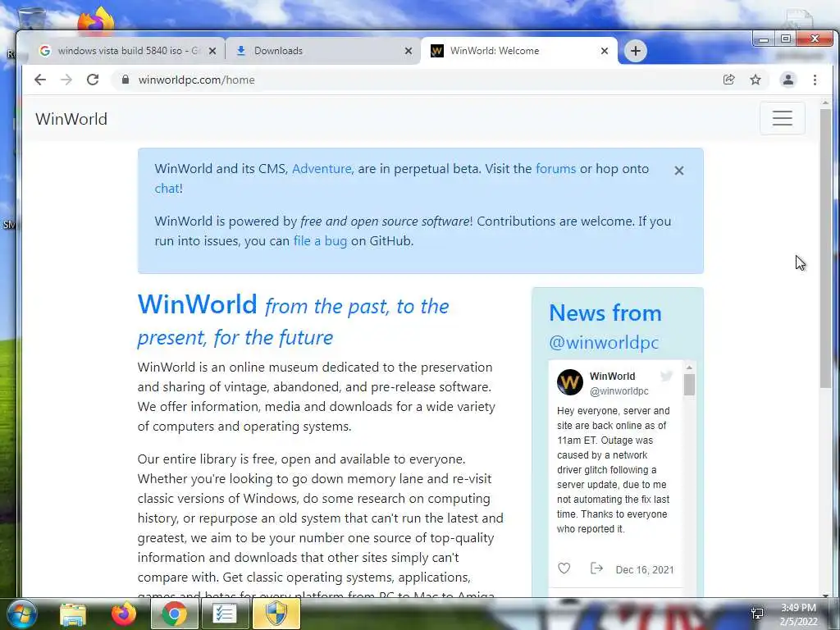This screenshot has height=630, width=840.
Task: Open the WinWorld tweet author name
Action: tap(612, 376)
